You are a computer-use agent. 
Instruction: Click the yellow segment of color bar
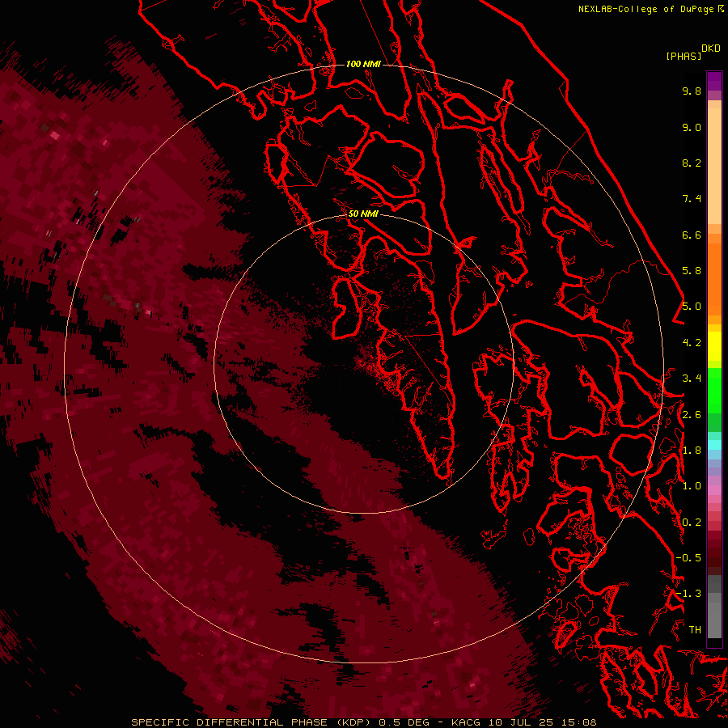click(x=714, y=345)
